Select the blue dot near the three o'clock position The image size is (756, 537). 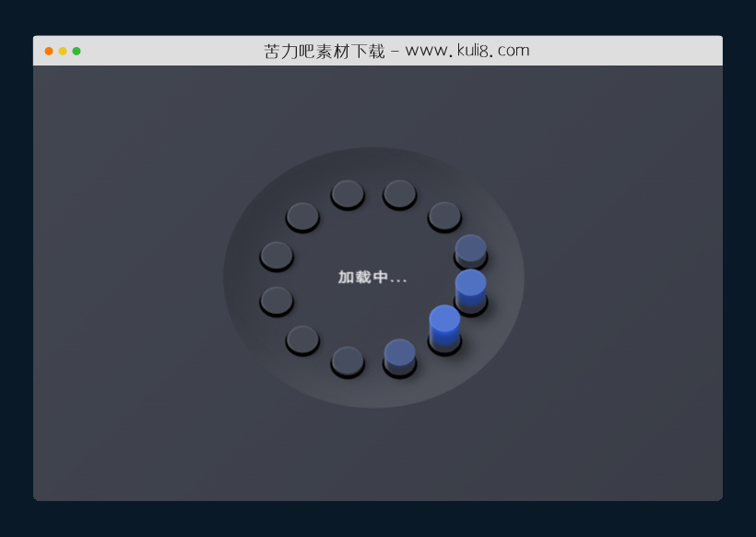click(470, 249)
